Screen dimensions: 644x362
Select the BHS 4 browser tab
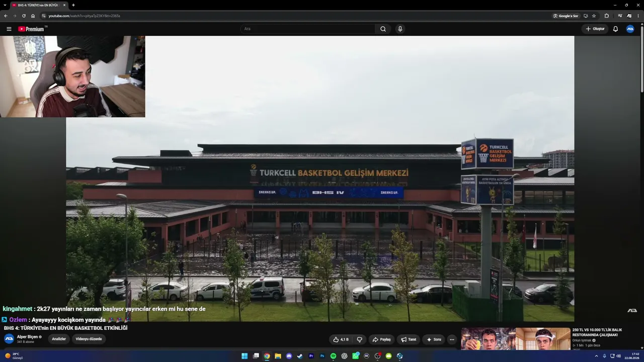tap(39, 5)
